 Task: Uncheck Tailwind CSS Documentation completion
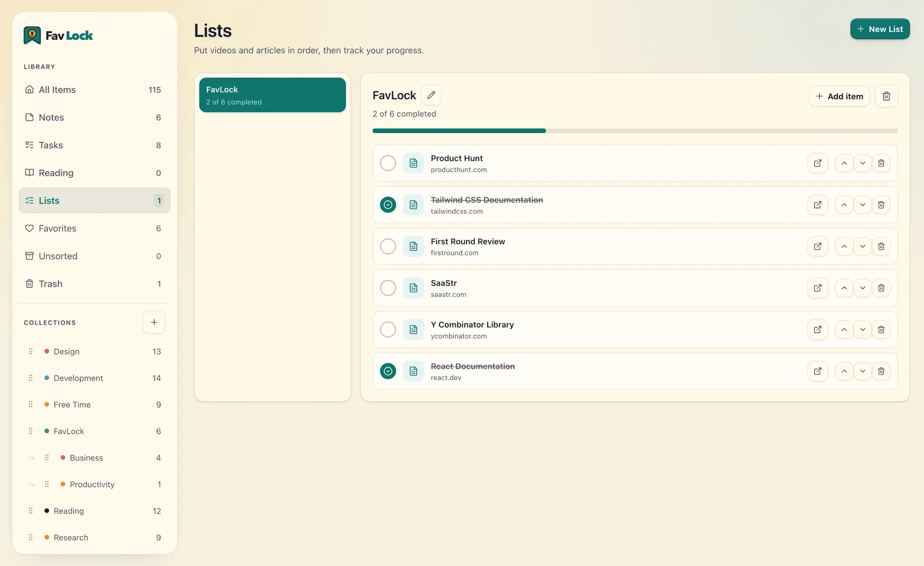[x=388, y=205]
